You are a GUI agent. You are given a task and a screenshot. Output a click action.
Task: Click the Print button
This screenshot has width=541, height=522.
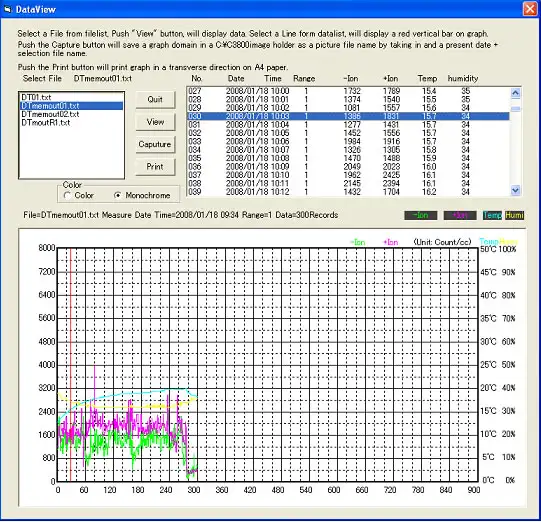[x=155, y=167]
